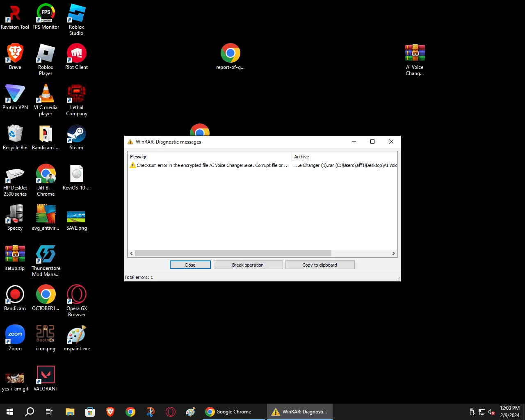Click the muted volume tray icon
Screen dimensions: 525x420
click(x=491, y=412)
